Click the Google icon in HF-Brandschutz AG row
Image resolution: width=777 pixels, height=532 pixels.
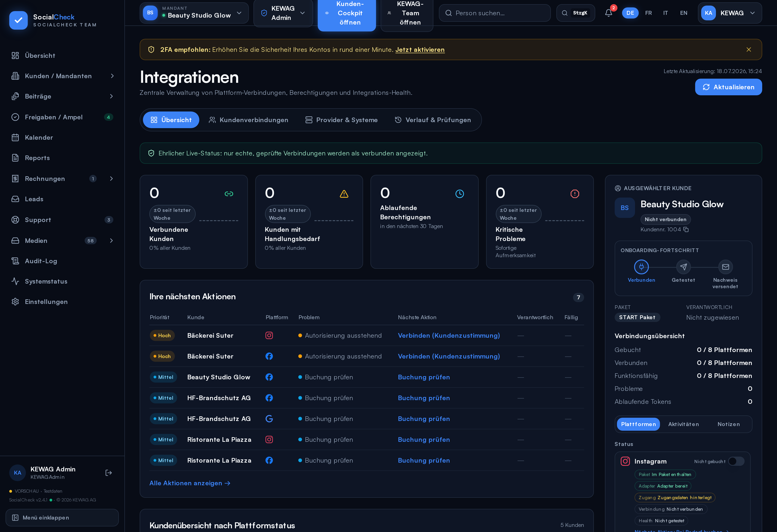(269, 419)
